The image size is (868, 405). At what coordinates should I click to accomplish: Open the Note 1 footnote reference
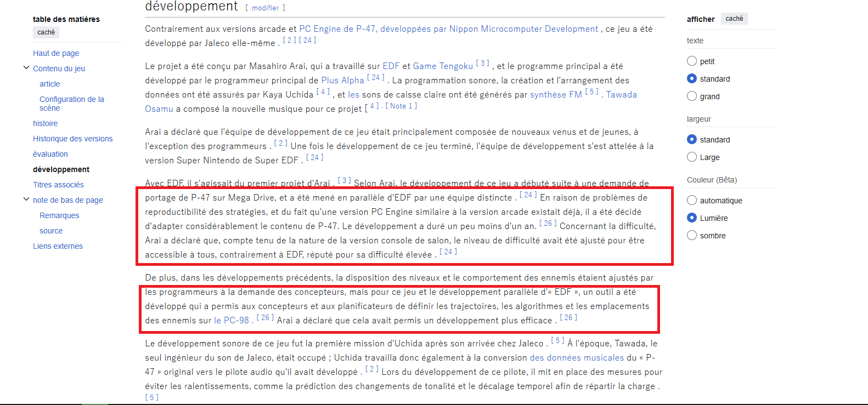pyautogui.click(x=401, y=106)
